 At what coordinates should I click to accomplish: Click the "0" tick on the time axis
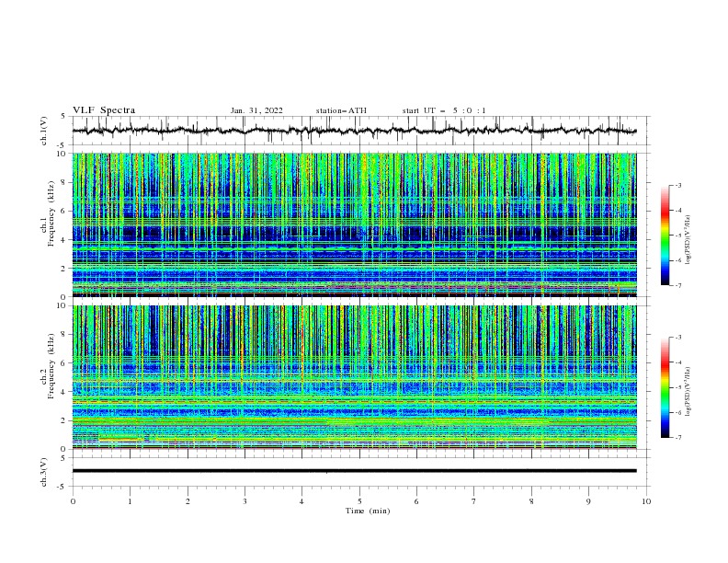[73, 501]
